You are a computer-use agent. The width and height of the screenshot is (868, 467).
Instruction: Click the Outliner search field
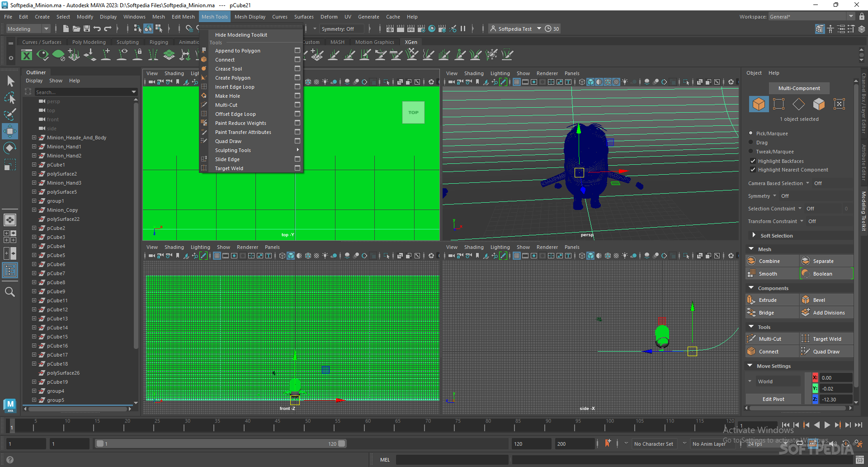click(82, 92)
